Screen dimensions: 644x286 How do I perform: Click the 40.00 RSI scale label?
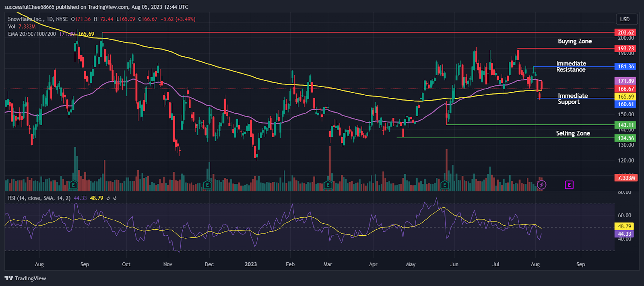pos(625,239)
